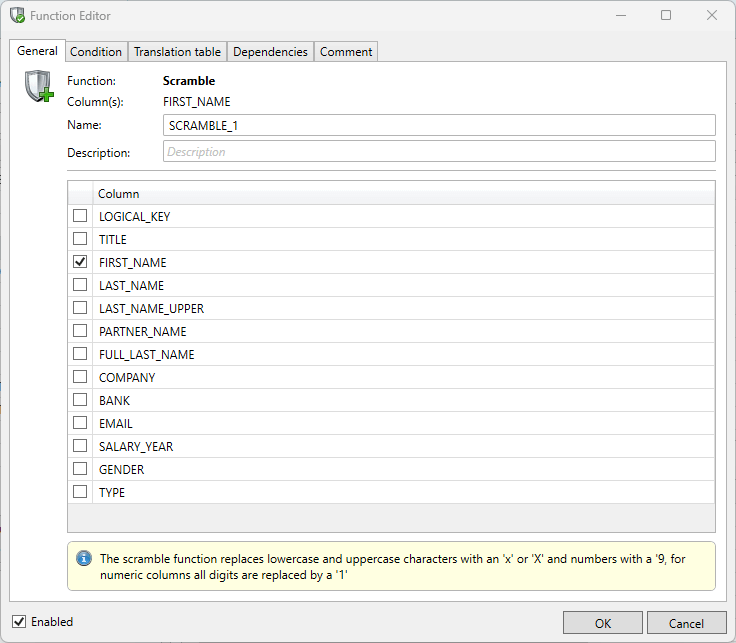The image size is (736, 643).
Task: Switch to the General tab
Action: coord(37,51)
